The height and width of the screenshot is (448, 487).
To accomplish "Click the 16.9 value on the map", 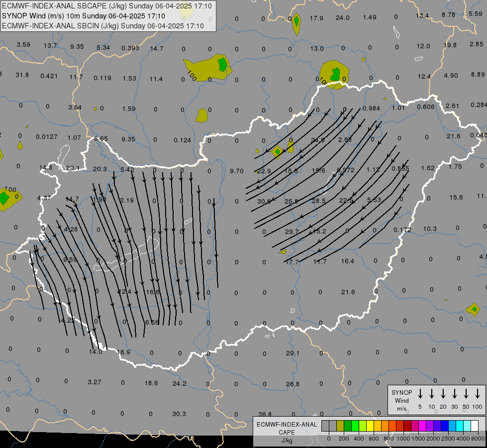I will [123, 352].
